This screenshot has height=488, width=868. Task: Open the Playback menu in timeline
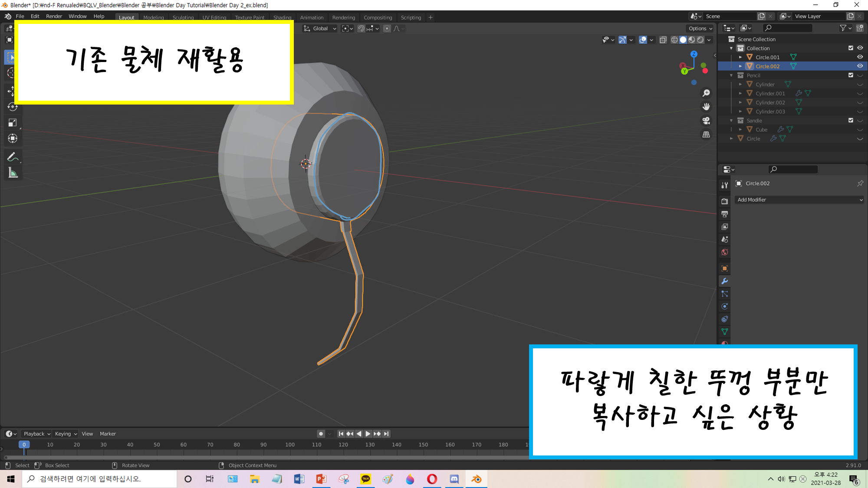(x=36, y=434)
